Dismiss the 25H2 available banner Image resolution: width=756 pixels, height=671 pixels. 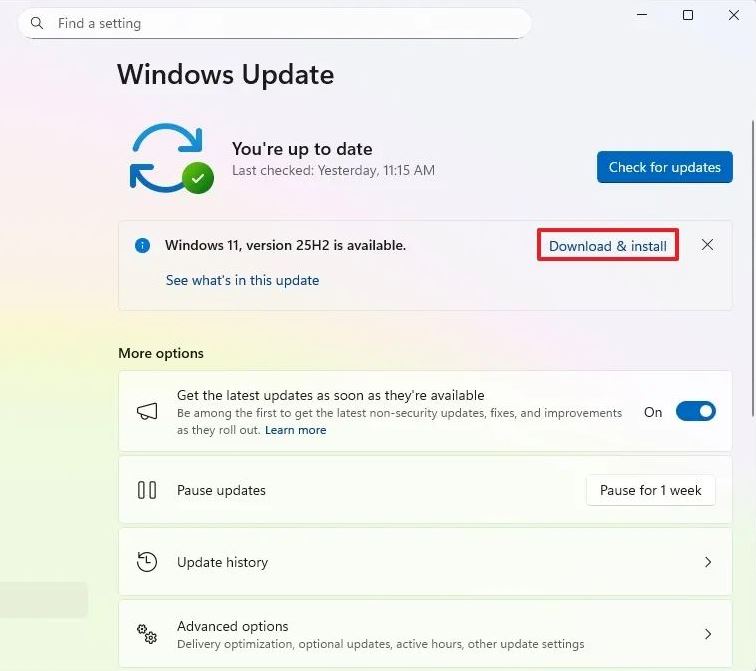pyautogui.click(x=707, y=245)
